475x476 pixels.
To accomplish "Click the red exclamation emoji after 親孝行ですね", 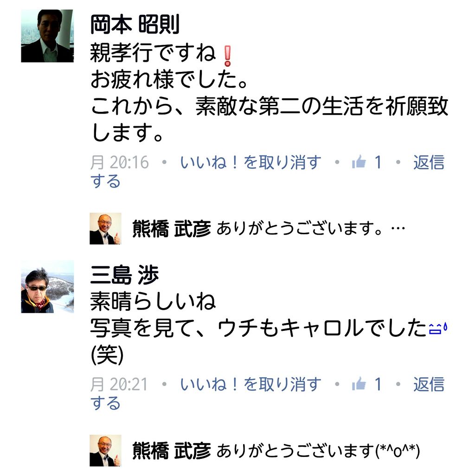I will (227, 56).
